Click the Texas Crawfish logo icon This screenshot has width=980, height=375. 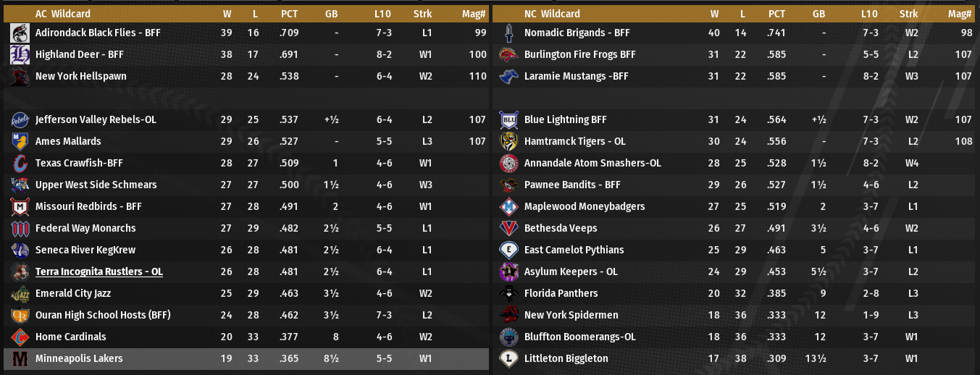(20, 163)
